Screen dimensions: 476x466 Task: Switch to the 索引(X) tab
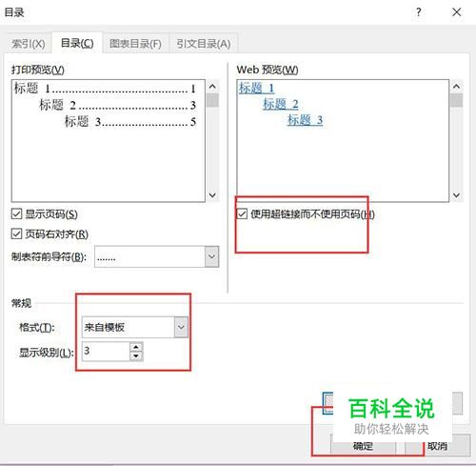(29, 44)
